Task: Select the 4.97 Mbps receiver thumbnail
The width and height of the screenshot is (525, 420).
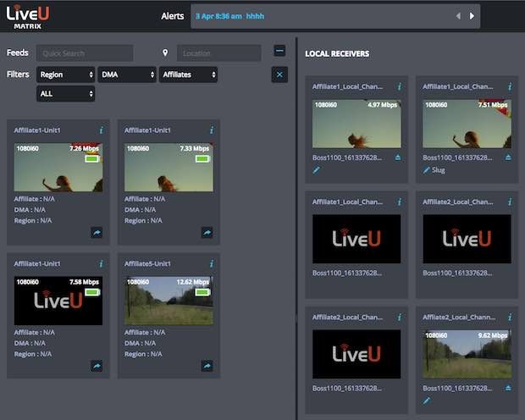Action: 356,124
